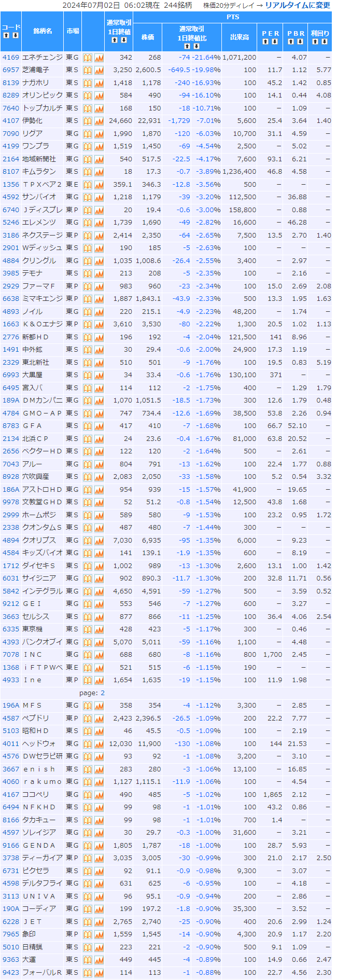This screenshot has height=980, width=337.
Task: Open chart icon for ヘッドウォ
Action: (99, 744)
